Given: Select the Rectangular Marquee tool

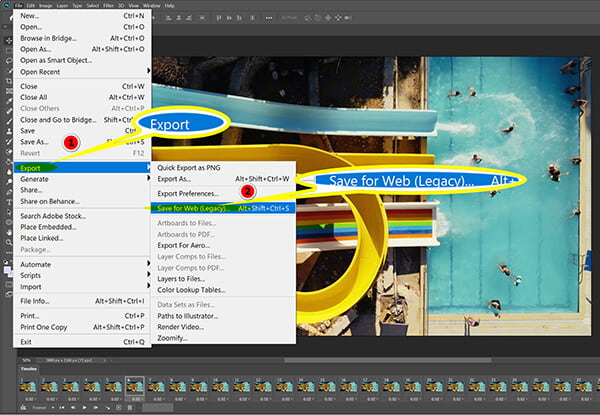Looking at the screenshot, I should point(8,50).
